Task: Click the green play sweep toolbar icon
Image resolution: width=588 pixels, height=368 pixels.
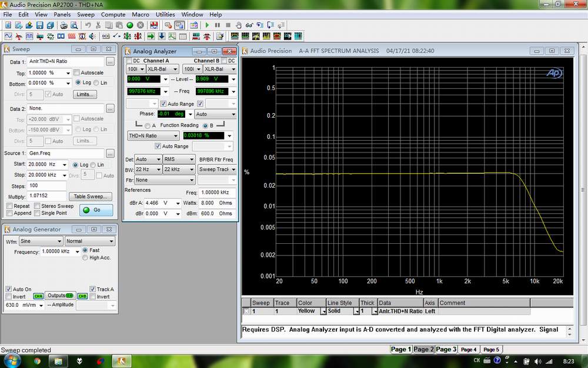Action: click(207, 25)
